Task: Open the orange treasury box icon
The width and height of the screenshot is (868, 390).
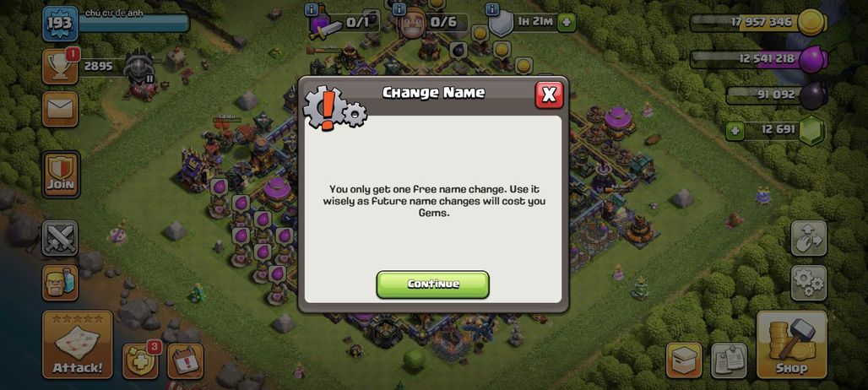Action: [x=684, y=360]
